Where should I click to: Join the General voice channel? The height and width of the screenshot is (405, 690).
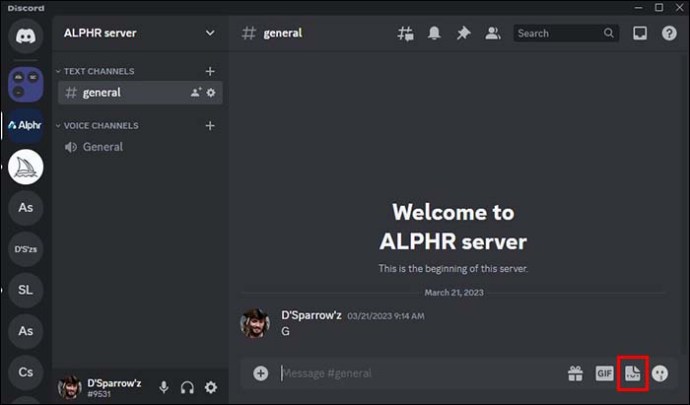coord(102,147)
